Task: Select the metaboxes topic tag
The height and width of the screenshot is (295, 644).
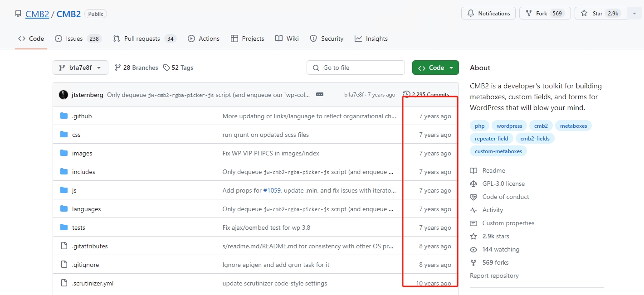Action: pyautogui.click(x=573, y=126)
